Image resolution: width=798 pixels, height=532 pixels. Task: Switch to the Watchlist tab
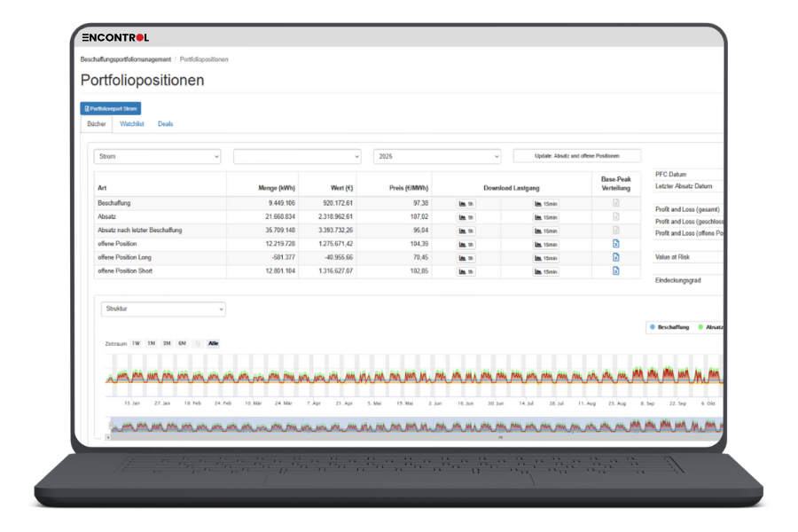(x=131, y=123)
